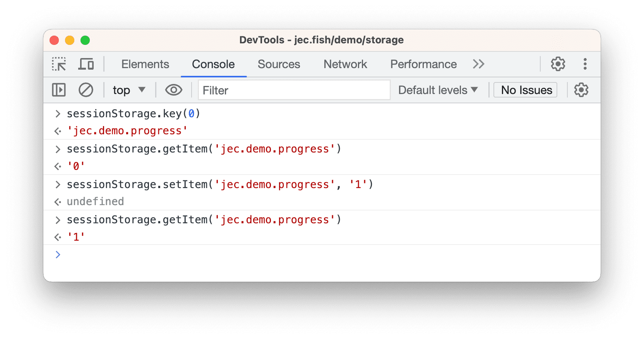
Task: Open the Default levels dropdown
Action: [x=438, y=90]
